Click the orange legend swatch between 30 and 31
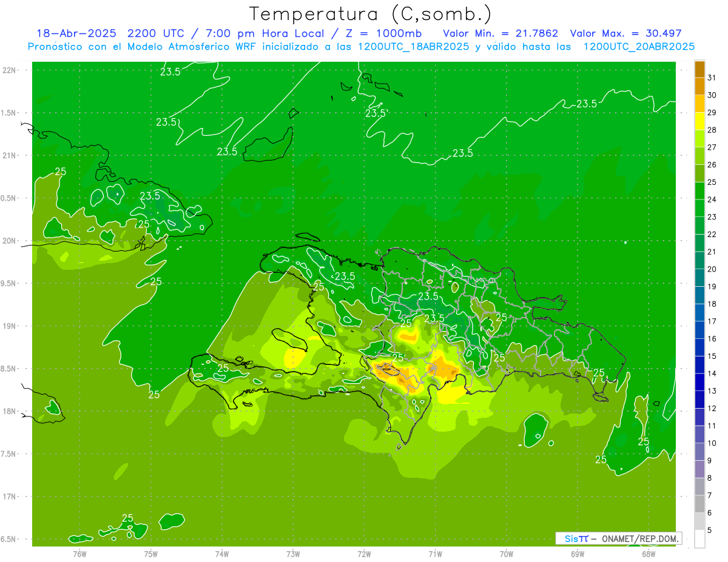The image size is (728, 562). point(699,85)
